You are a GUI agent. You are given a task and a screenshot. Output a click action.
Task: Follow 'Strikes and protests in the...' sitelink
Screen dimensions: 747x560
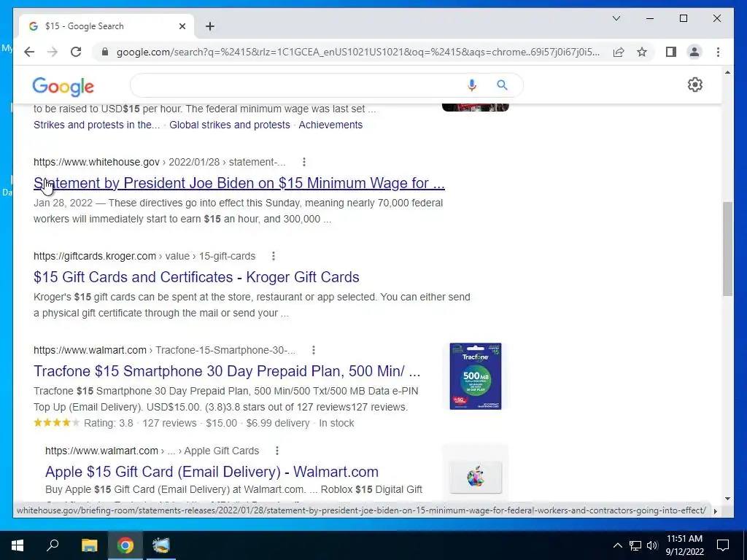click(x=97, y=125)
